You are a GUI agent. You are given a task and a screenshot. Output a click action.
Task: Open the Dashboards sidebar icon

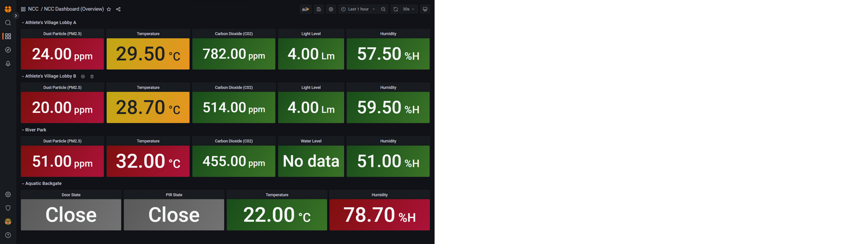point(8,36)
